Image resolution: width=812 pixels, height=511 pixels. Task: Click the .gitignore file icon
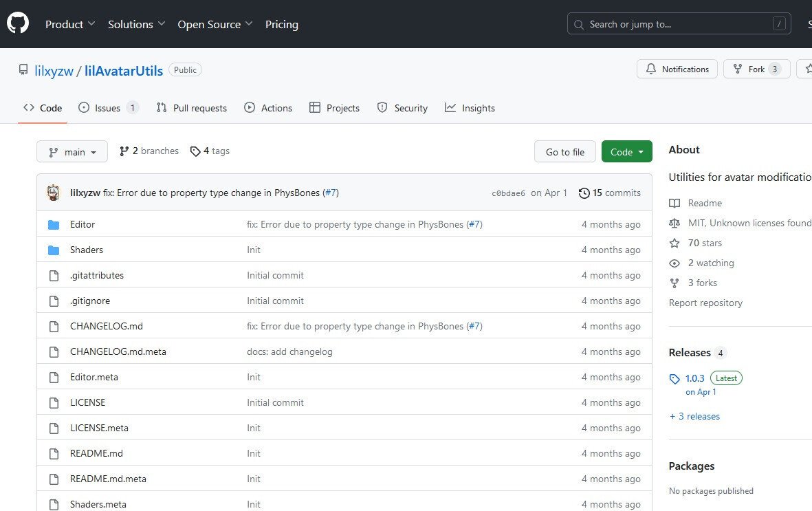coord(54,301)
